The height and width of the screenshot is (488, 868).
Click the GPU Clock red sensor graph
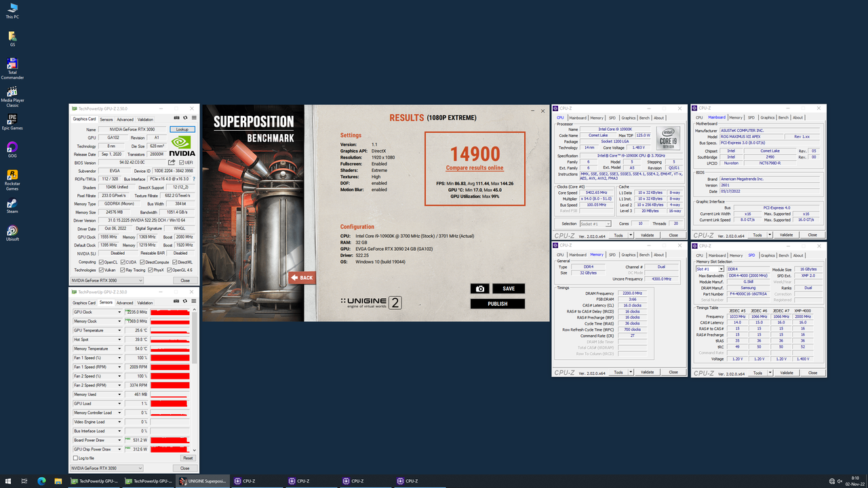click(170, 312)
